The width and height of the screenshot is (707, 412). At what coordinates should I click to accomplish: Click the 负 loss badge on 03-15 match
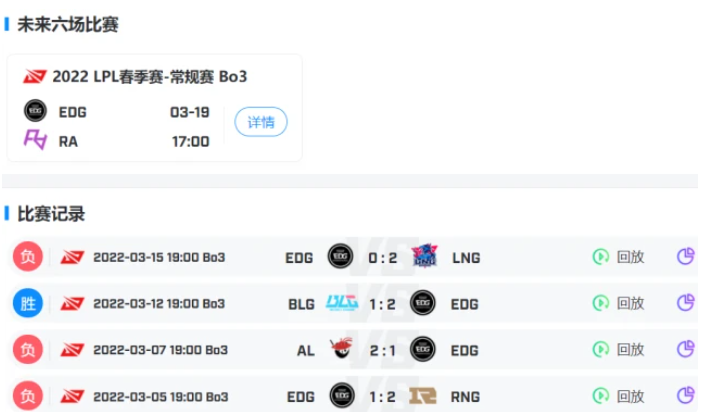(x=28, y=256)
